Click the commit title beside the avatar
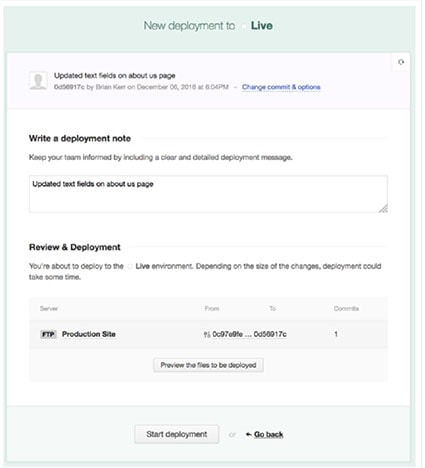Image resolution: width=425 pixels, height=468 pixels. point(115,76)
